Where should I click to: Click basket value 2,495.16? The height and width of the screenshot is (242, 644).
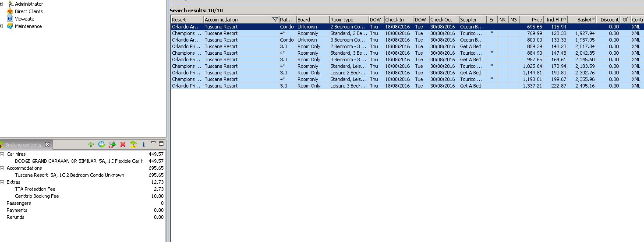585,86
